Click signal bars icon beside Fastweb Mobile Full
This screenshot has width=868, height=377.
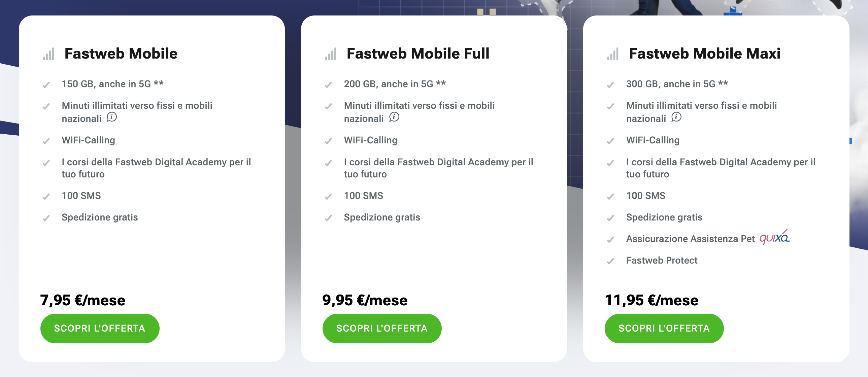[331, 54]
